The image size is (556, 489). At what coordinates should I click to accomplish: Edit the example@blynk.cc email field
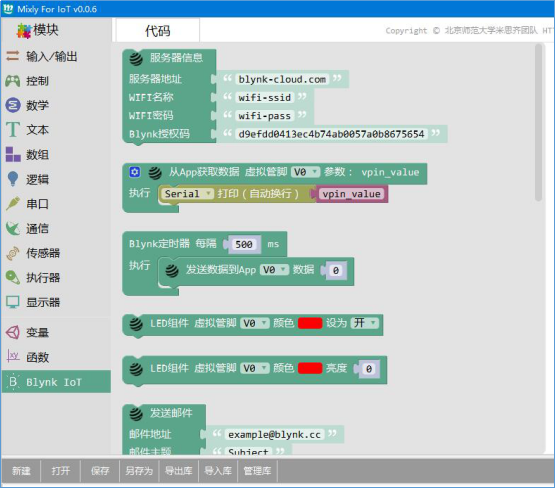point(274,434)
